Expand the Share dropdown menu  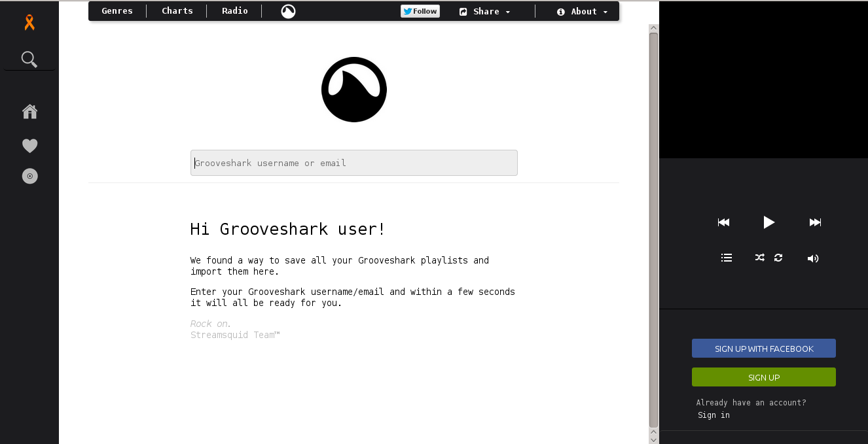click(485, 11)
